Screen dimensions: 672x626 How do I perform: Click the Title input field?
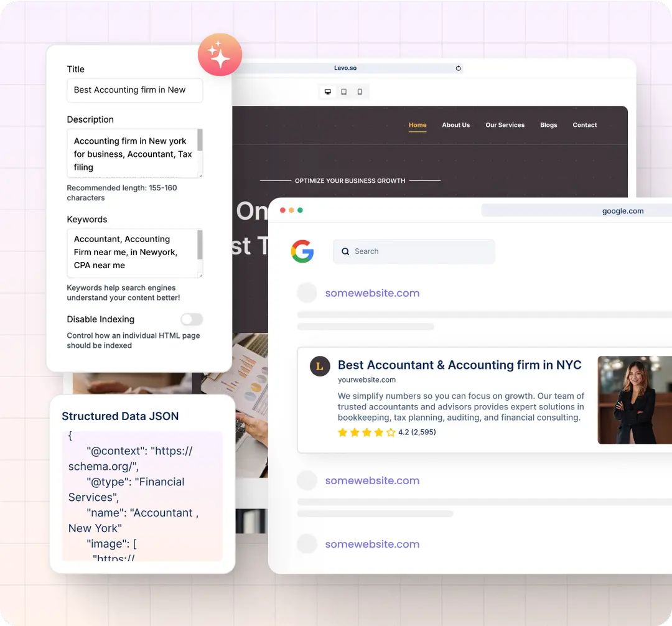pyautogui.click(x=134, y=90)
